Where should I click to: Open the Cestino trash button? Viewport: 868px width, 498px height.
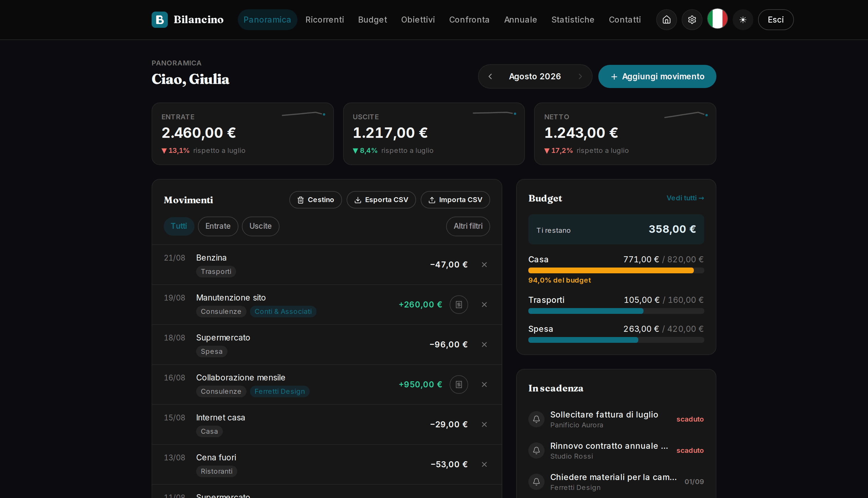[315, 200]
